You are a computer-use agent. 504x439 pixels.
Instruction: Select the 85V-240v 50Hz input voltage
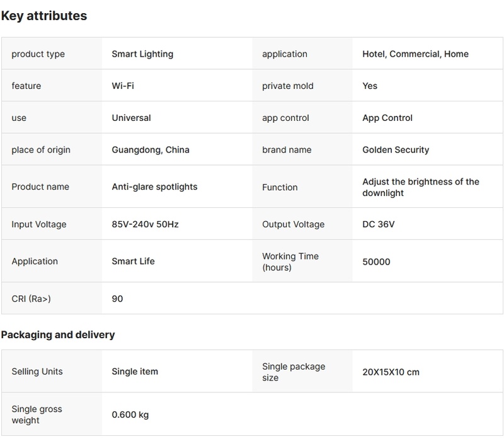145,224
